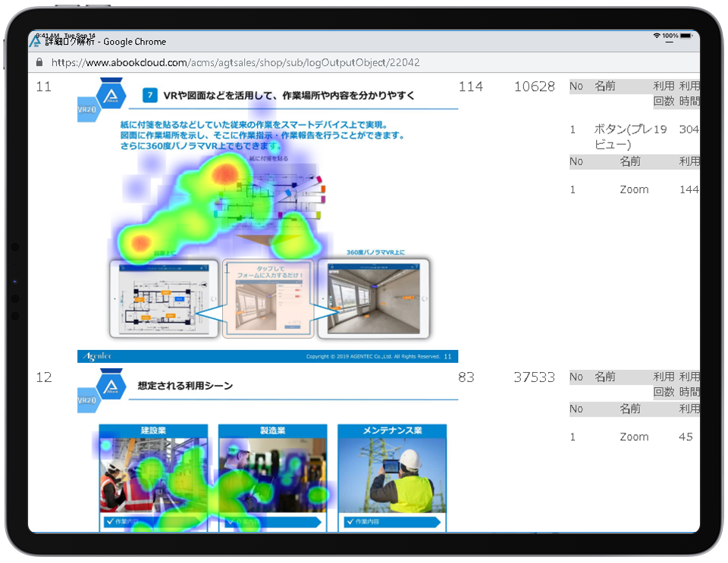Click the Agentec logo in slide footer
Image resolution: width=728 pixels, height=563 pixels.
(x=97, y=356)
